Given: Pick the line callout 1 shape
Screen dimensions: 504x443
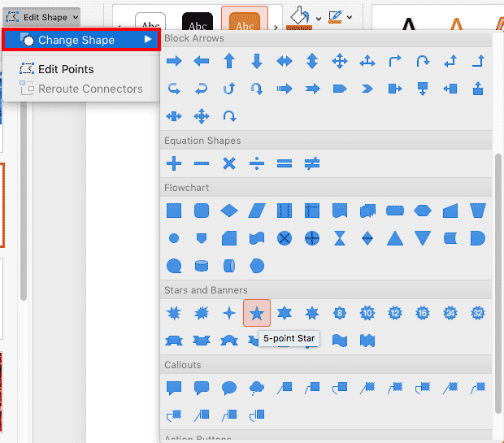Looking at the screenshot, I should click(x=285, y=388).
